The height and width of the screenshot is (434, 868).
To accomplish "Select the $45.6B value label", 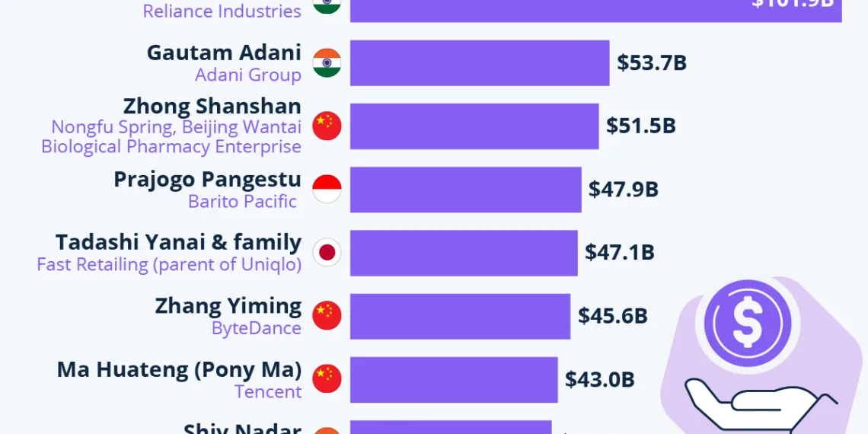I will [612, 315].
